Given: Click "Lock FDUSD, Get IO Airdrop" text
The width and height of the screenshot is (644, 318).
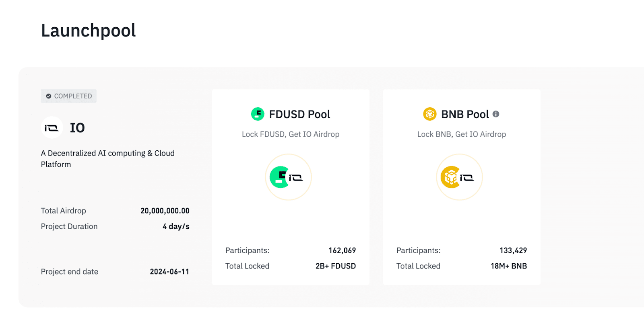Looking at the screenshot, I should tap(291, 134).
